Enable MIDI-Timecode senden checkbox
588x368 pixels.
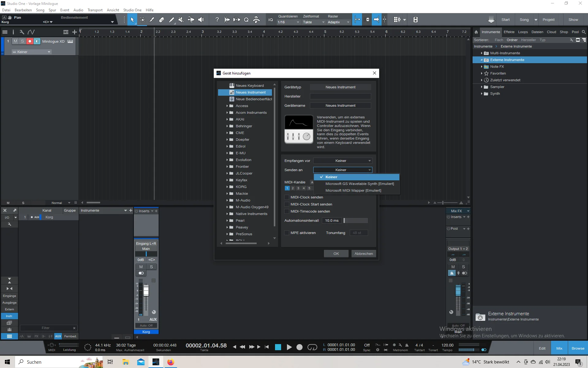pyautogui.click(x=287, y=211)
